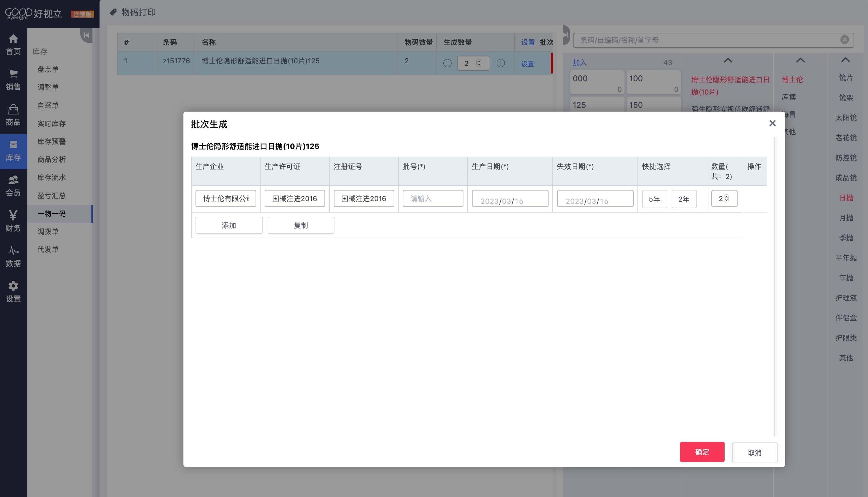Click the 设置 header link in table
The height and width of the screenshot is (497, 868).
(528, 42)
